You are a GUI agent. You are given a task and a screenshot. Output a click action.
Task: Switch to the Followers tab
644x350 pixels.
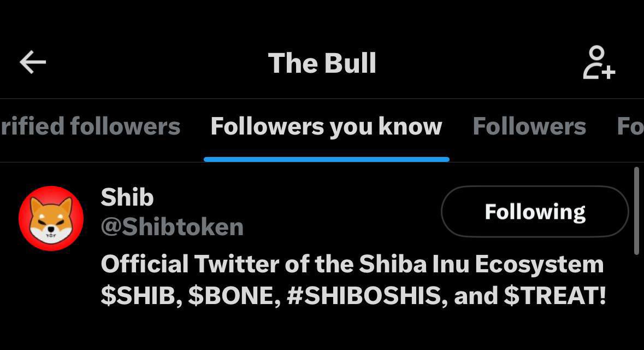529,127
